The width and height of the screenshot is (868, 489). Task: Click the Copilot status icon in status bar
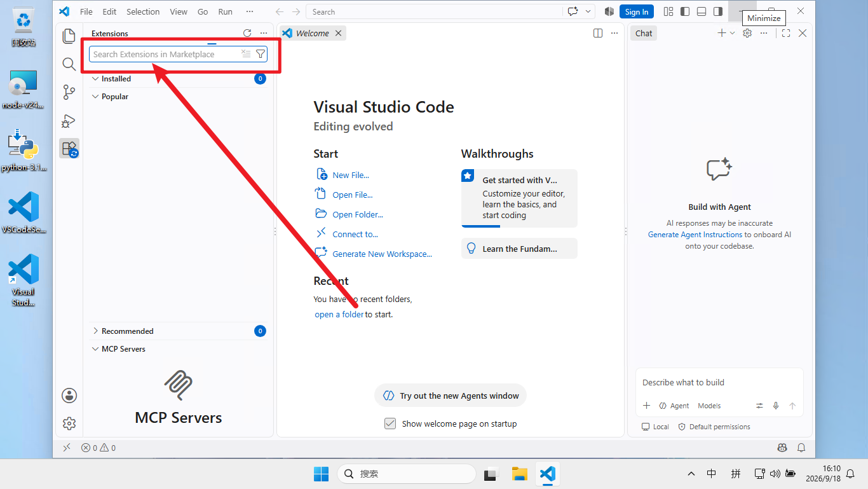coord(782,448)
